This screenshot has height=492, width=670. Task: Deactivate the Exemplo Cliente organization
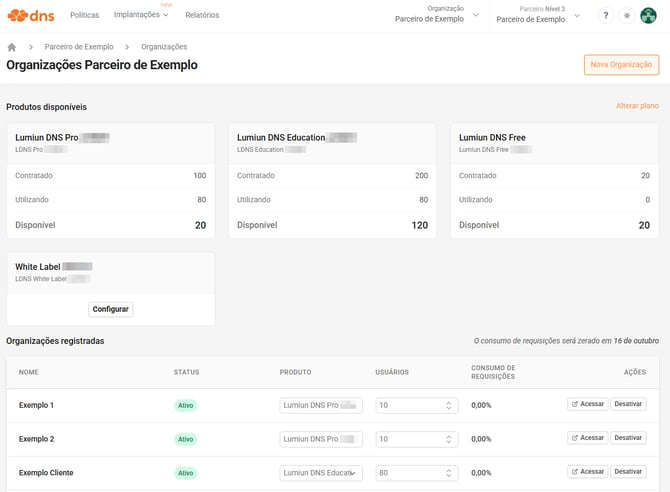[628, 472]
